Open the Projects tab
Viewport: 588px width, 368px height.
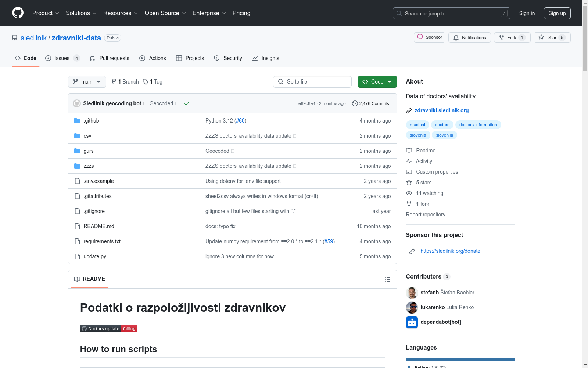click(x=190, y=58)
